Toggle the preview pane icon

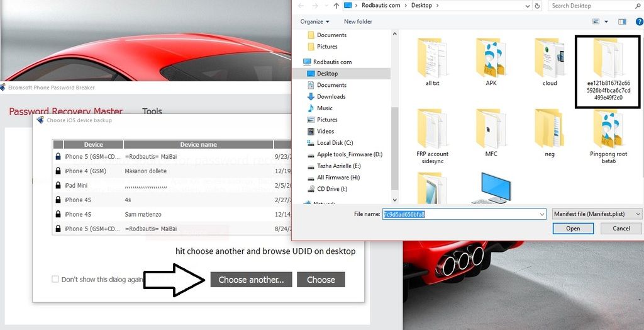(623, 21)
